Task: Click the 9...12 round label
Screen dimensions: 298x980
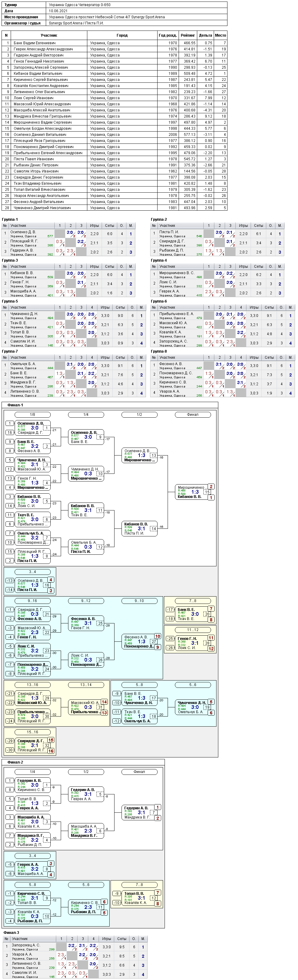Action: tap(85, 601)
